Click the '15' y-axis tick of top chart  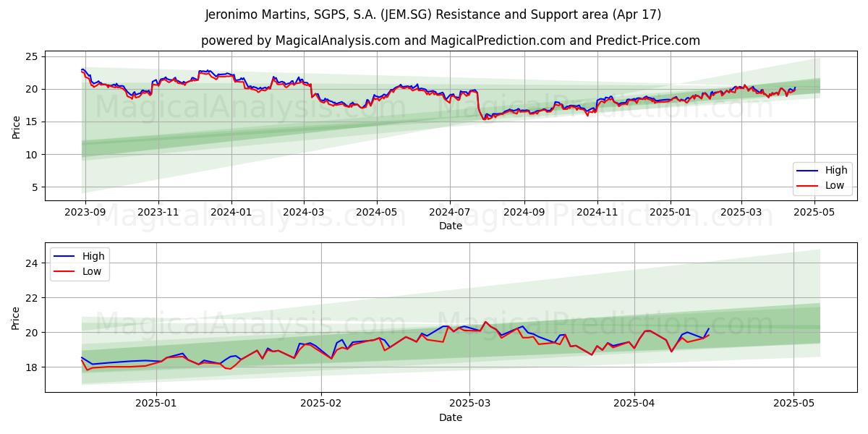coord(33,122)
